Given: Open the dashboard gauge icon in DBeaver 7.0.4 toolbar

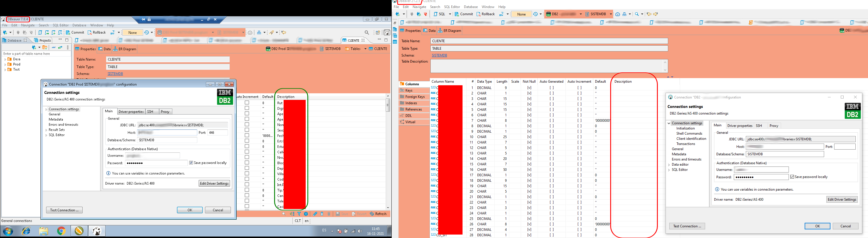Looking at the screenshot, I should tap(250, 33).
